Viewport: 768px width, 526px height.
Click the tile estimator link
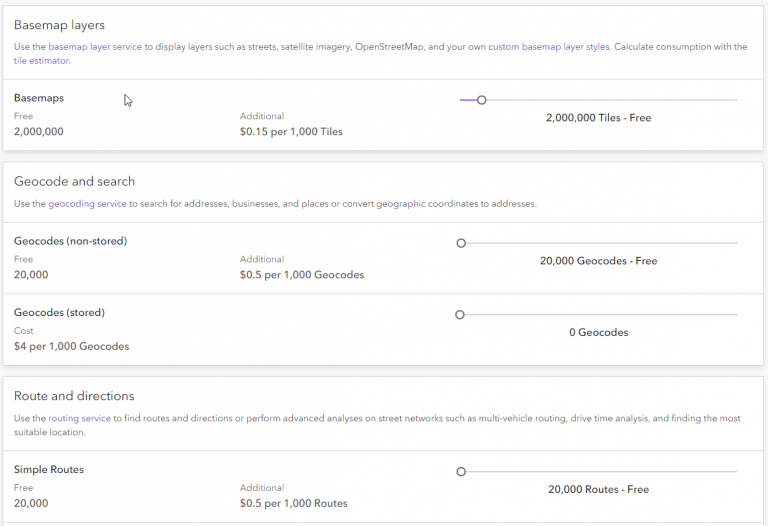41,61
